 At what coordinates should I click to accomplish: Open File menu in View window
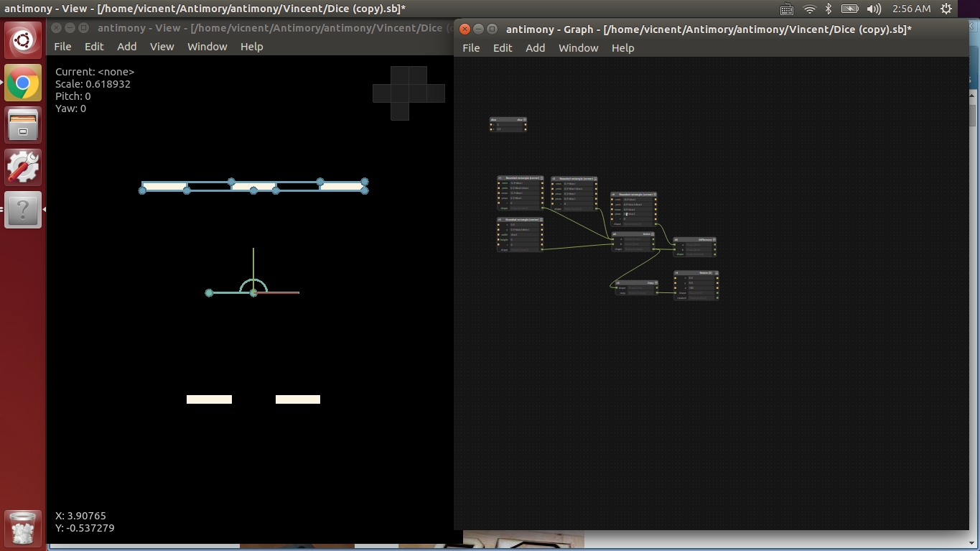pos(62,46)
